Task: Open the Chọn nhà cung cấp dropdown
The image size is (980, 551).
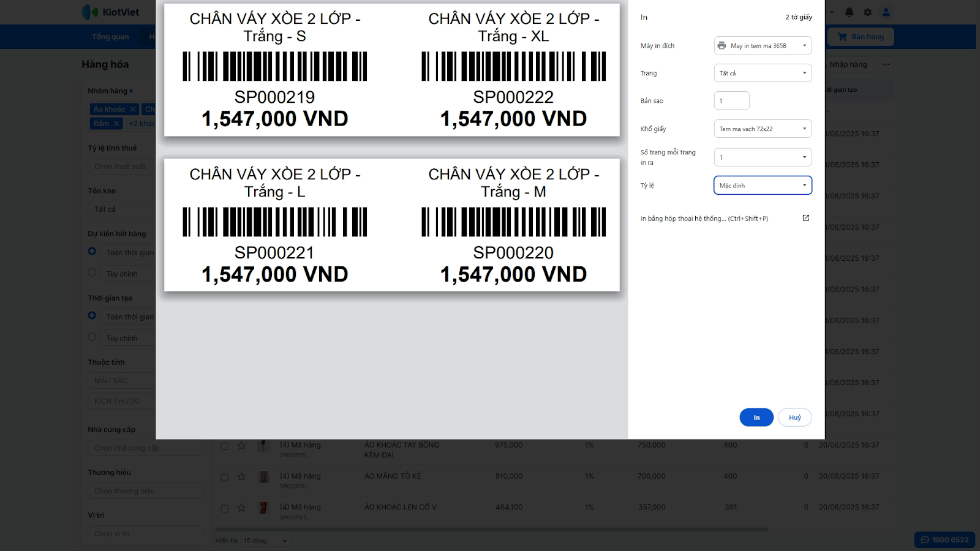Action: point(145,448)
